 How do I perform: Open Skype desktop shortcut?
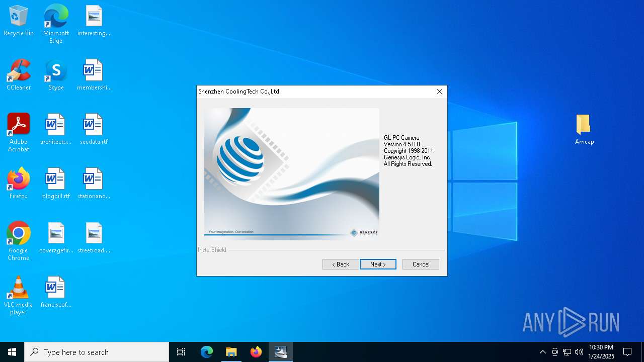tap(56, 75)
